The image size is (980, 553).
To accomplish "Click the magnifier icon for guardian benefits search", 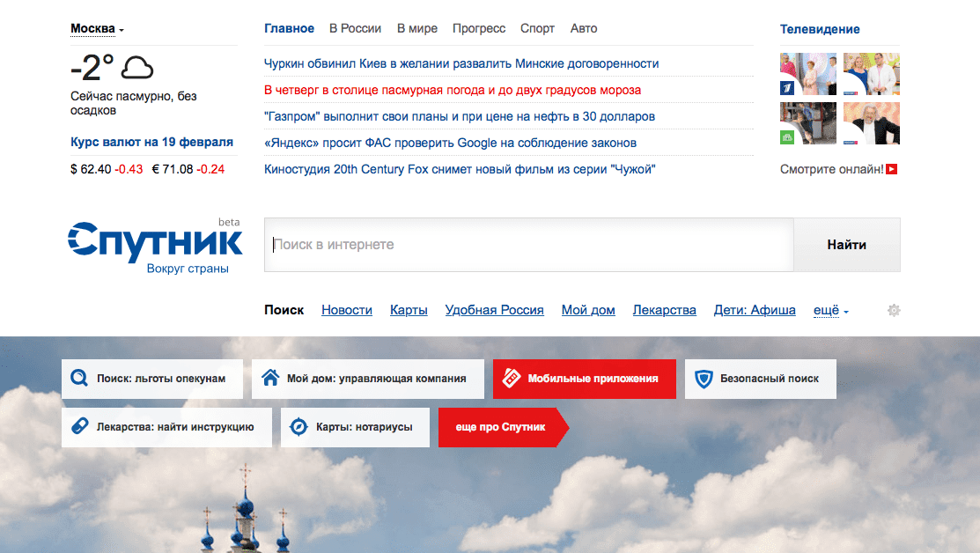I will pos(79,379).
